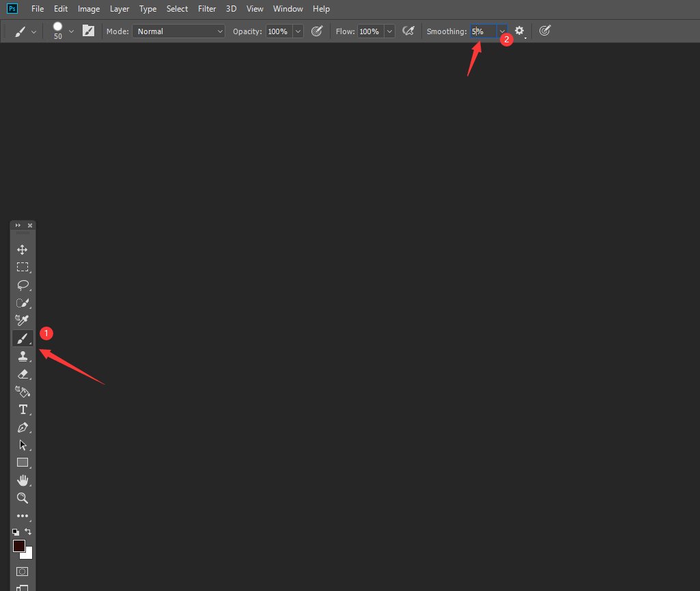Screen dimensions: 700x591
Task: Toggle Quick Mask mode
Action: pyautogui.click(x=22, y=571)
